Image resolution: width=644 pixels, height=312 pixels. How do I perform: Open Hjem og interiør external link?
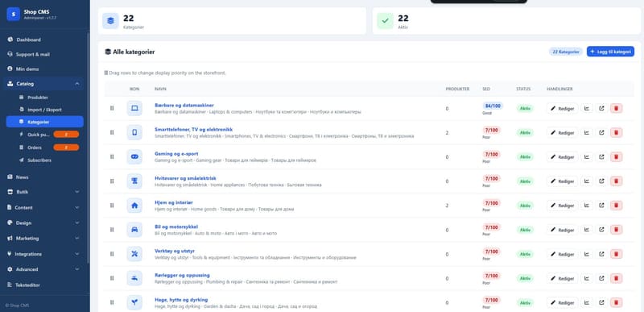(601, 206)
